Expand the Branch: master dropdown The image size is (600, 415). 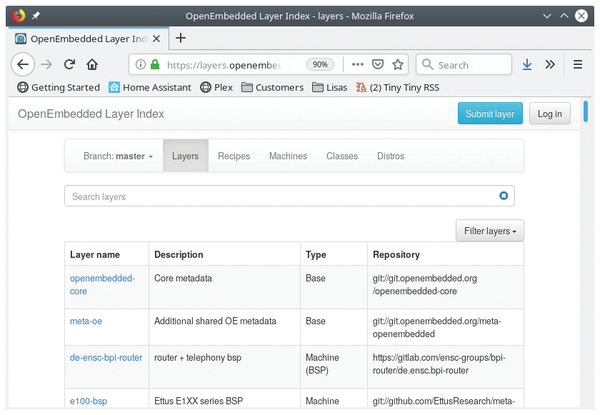(x=118, y=156)
